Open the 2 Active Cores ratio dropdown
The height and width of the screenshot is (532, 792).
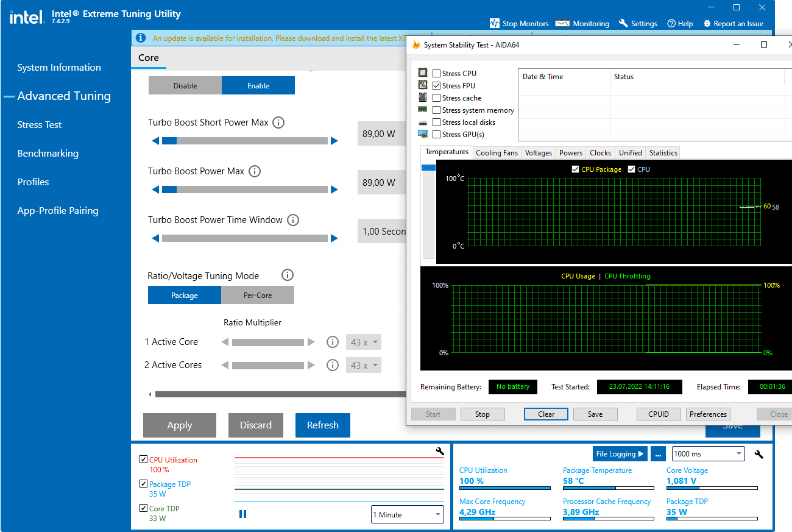(x=364, y=365)
